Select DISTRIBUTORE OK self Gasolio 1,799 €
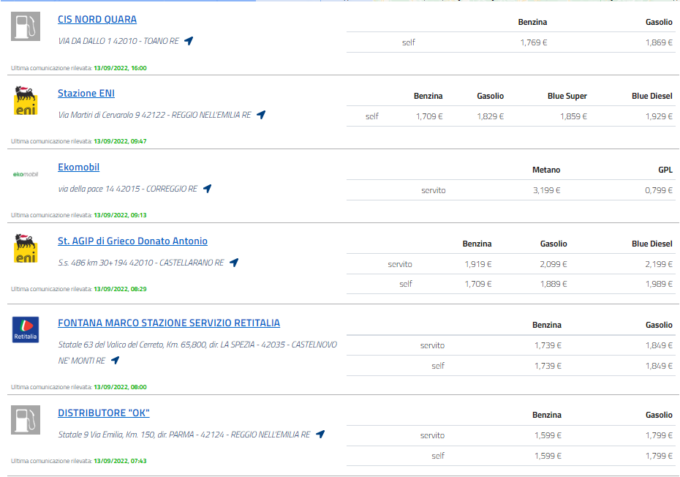 pyautogui.click(x=659, y=456)
